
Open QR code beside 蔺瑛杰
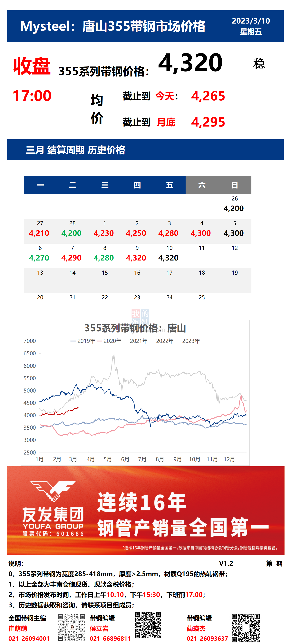pyautogui.click(x=246, y=628)
